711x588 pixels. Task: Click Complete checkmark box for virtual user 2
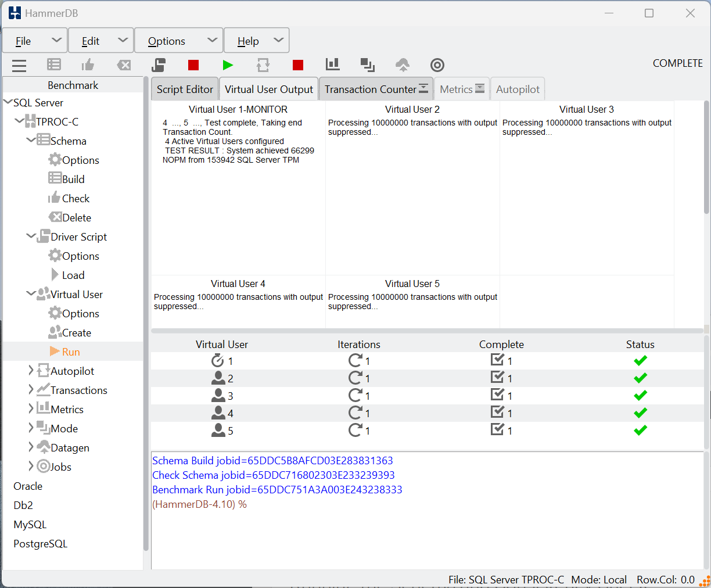(497, 377)
